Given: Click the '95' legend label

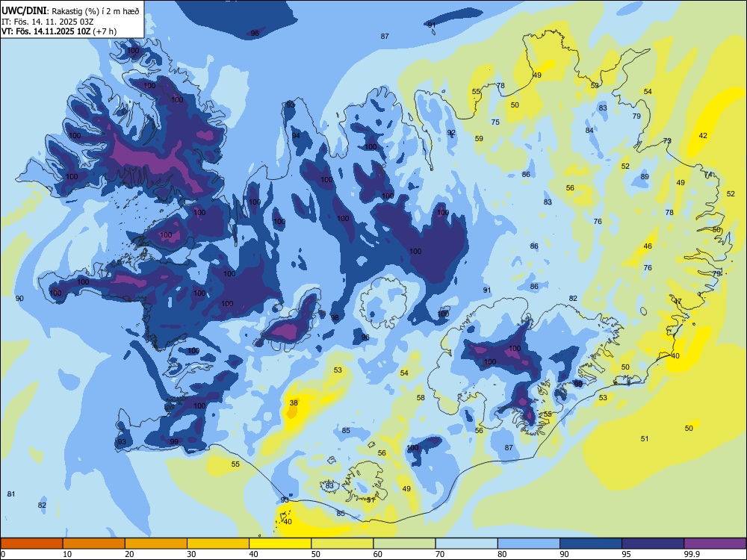Looking at the screenshot, I should pos(626,554).
